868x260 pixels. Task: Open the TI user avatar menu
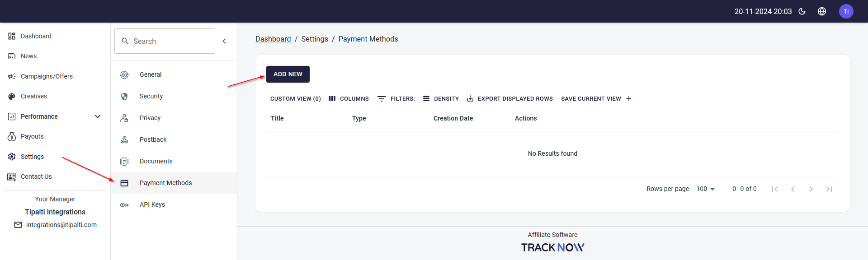pos(846,11)
